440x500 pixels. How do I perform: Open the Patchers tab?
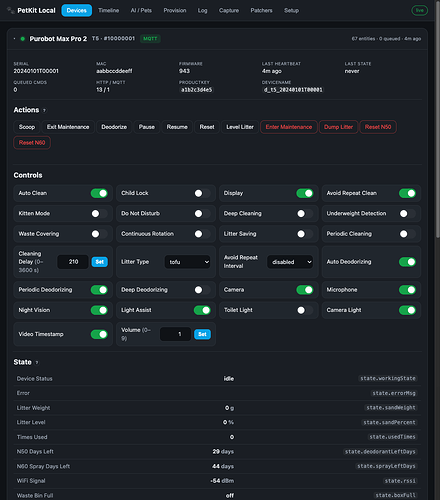click(261, 10)
